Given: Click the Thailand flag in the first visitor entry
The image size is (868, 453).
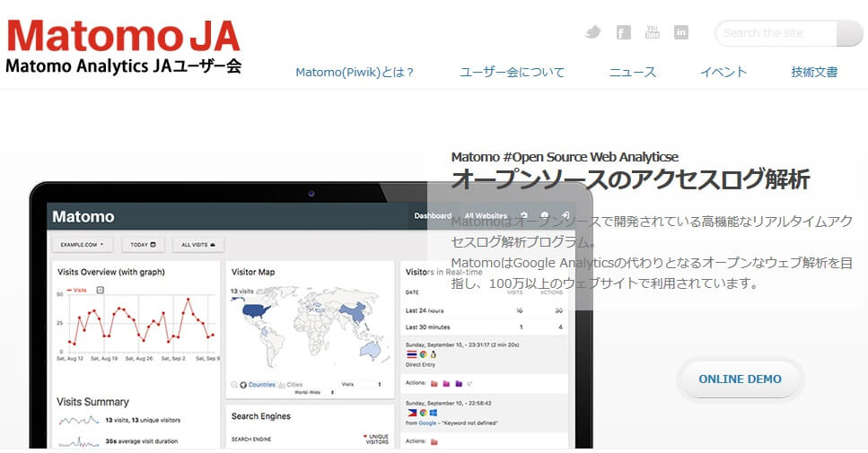Looking at the screenshot, I should point(411,354).
